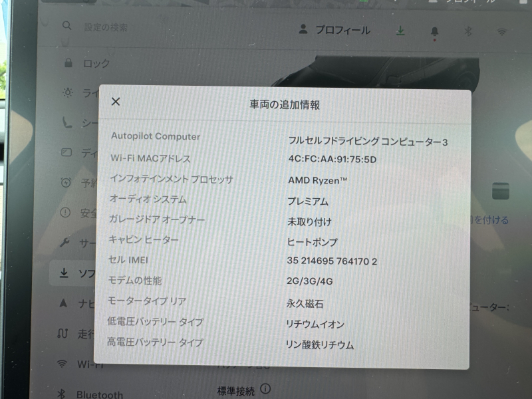Click the ガレージドア オープナー label
532x399 pixels.
click(x=157, y=219)
